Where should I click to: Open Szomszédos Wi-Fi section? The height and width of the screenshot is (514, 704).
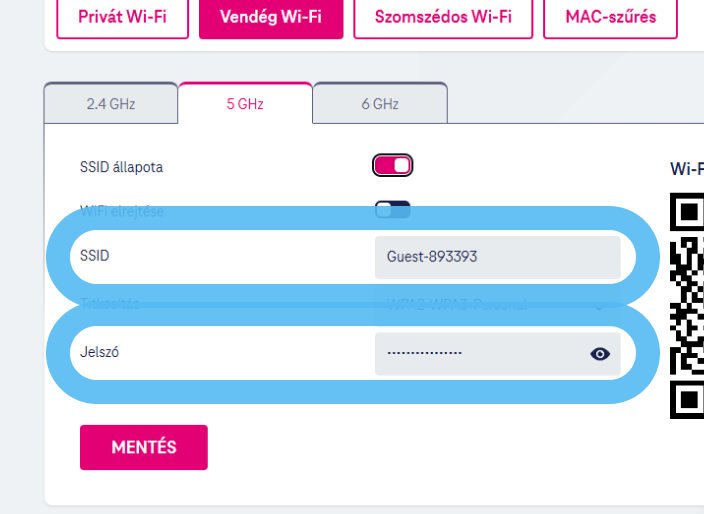pyautogui.click(x=442, y=17)
